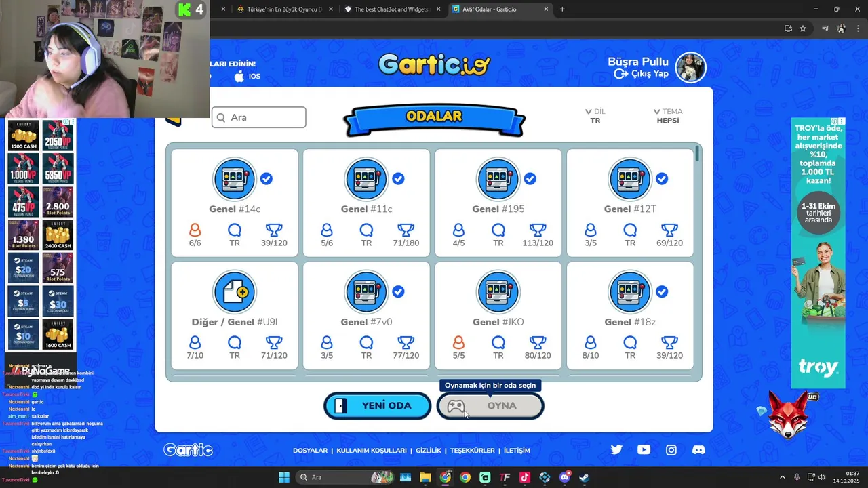Open the Chrome three-dot menu

(x=858, y=28)
